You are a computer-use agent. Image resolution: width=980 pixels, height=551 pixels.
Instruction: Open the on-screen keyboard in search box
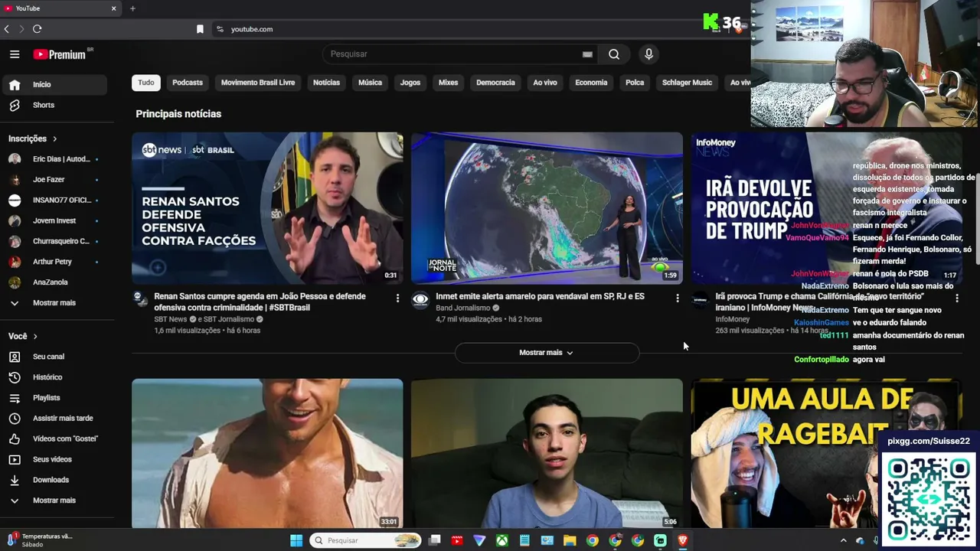pos(587,54)
